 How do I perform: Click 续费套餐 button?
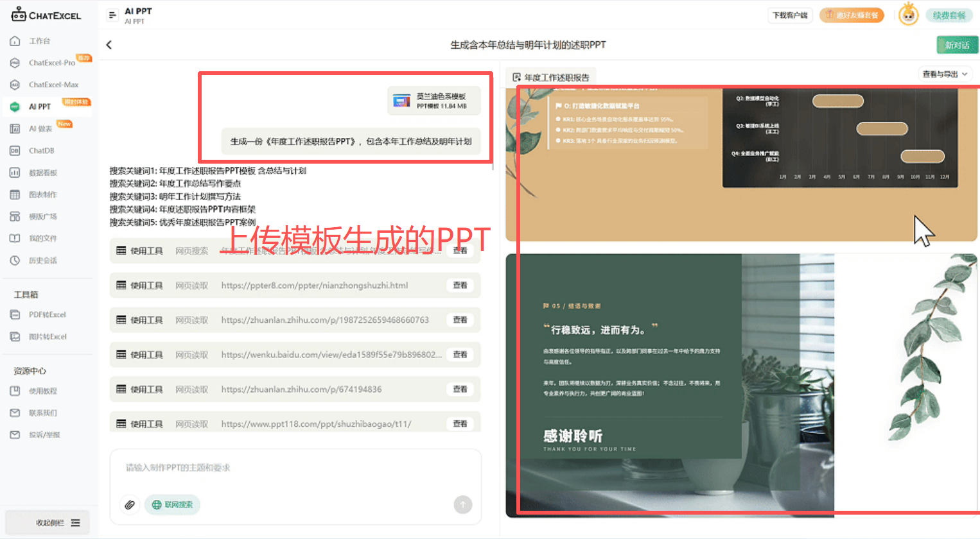click(x=949, y=15)
